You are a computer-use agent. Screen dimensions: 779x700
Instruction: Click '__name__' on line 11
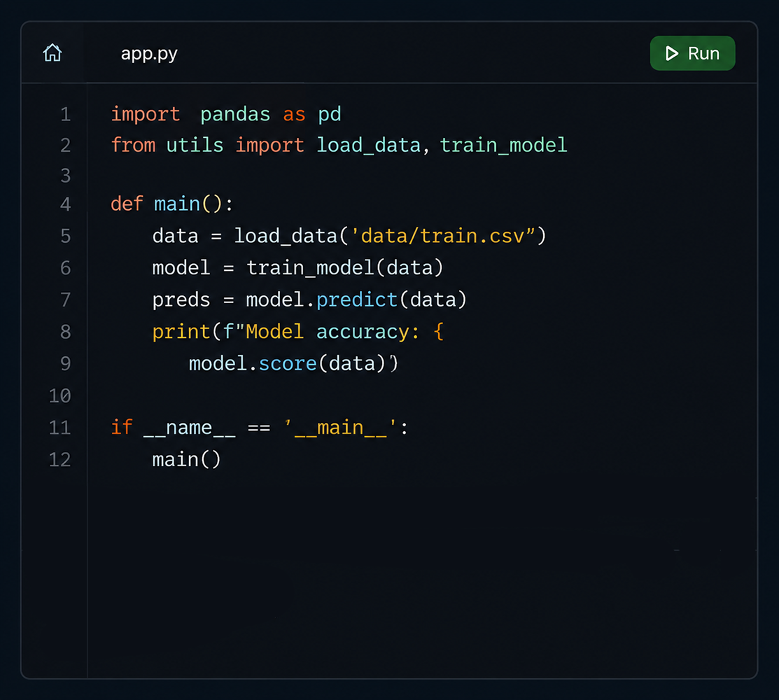[x=189, y=428]
